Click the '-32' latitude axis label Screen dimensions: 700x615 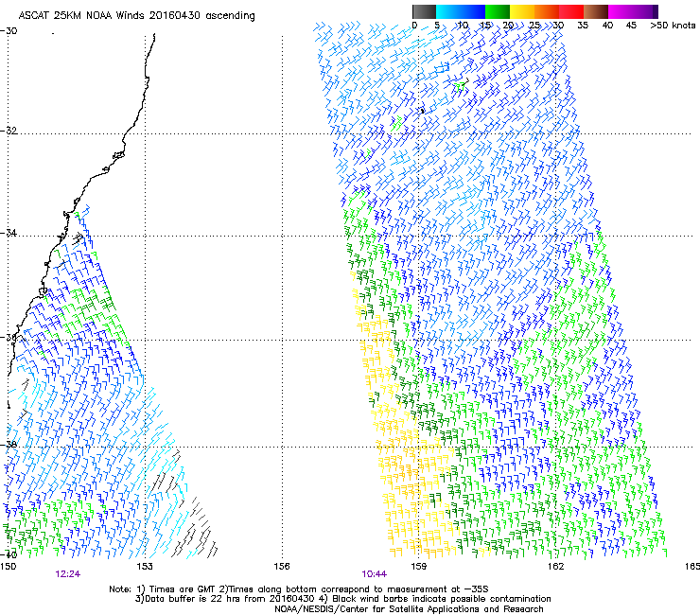9,131
